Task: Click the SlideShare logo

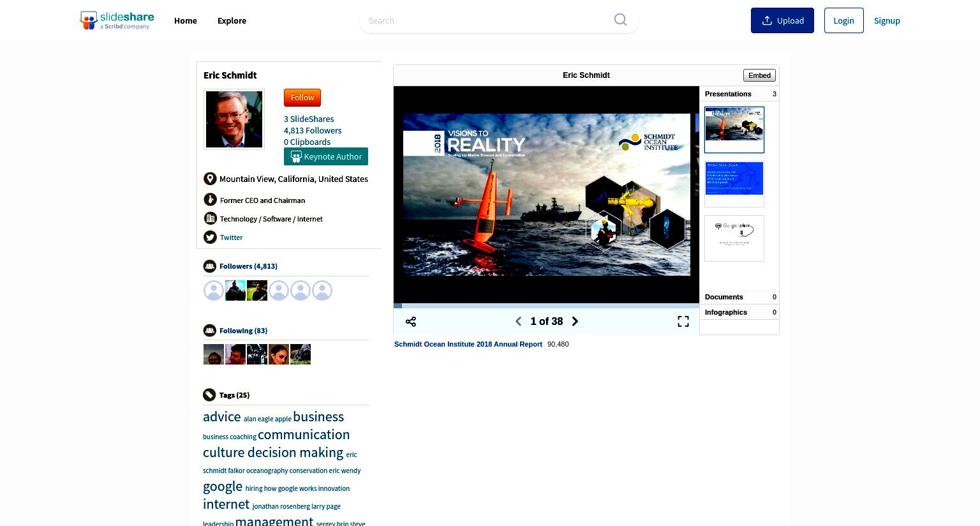Action: pyautogui.click(x=117, y=20)
